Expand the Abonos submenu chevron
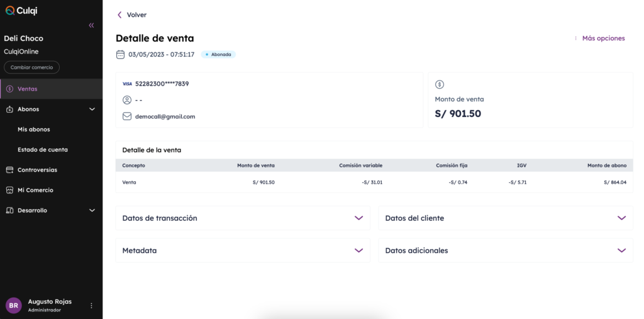Viewport: 644px width, 319px height. (92, 109)
